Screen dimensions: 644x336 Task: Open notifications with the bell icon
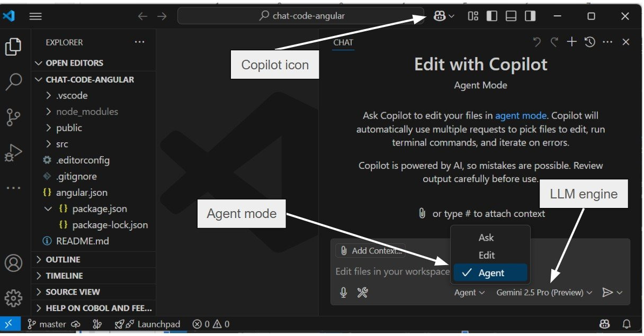(626, 323)
